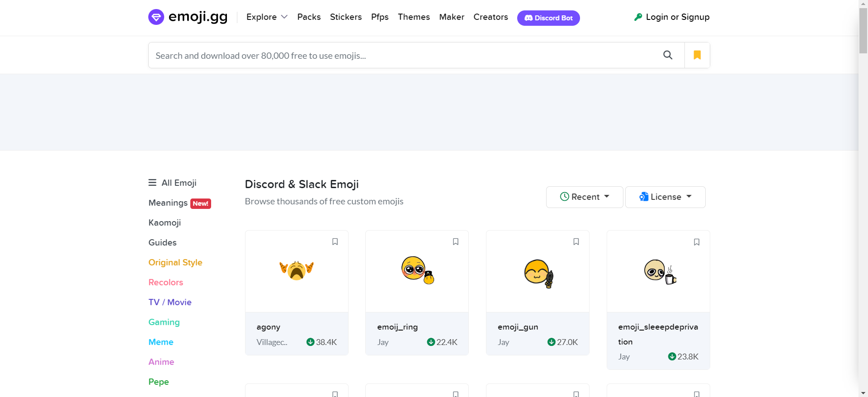Click the key icon beside Login

638,17
